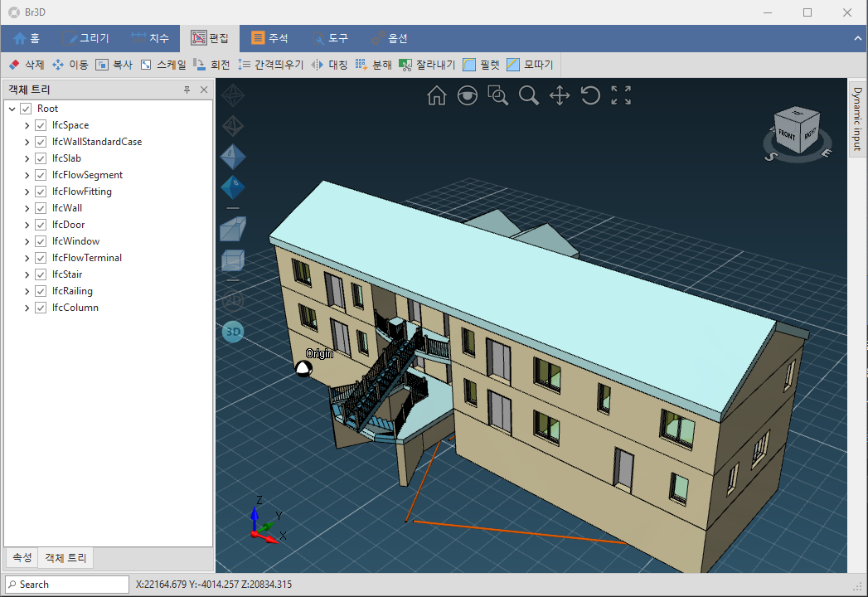Collapse the Root tree node
868x597 pixels.
pos(12,109)
